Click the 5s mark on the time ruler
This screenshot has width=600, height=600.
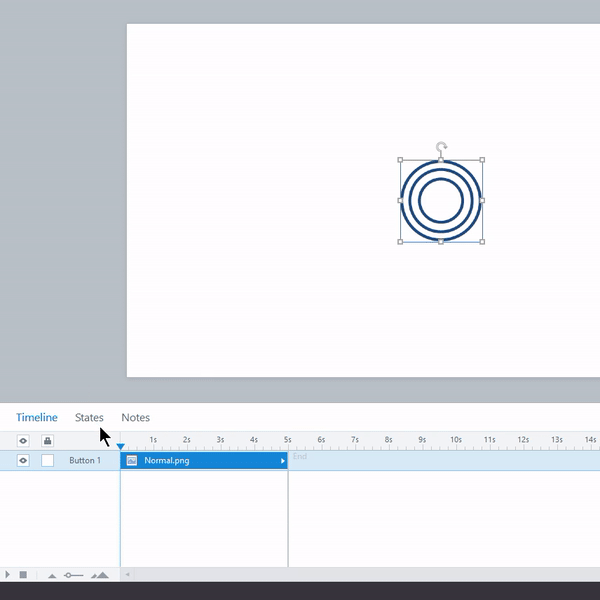[x=288, y=440]
